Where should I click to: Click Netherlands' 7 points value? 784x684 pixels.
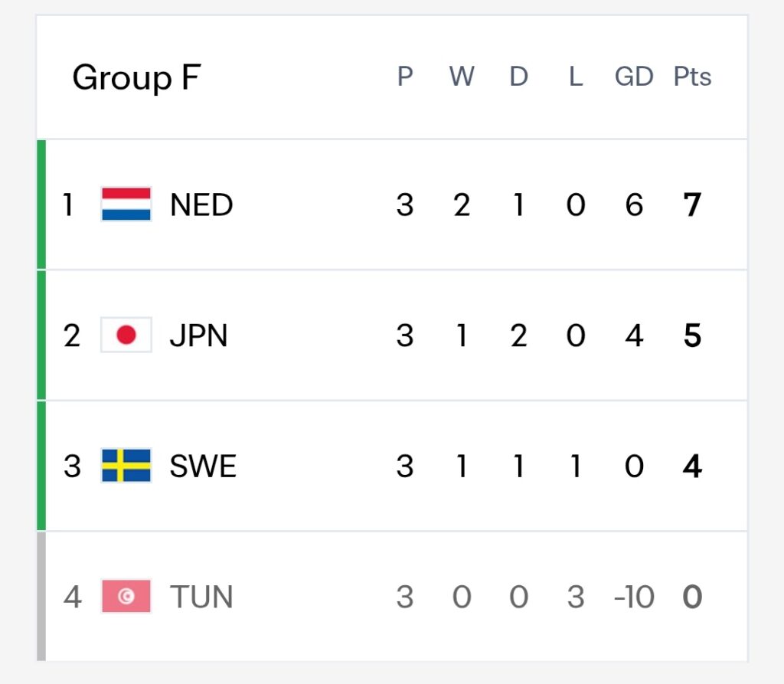pos(692,205)
